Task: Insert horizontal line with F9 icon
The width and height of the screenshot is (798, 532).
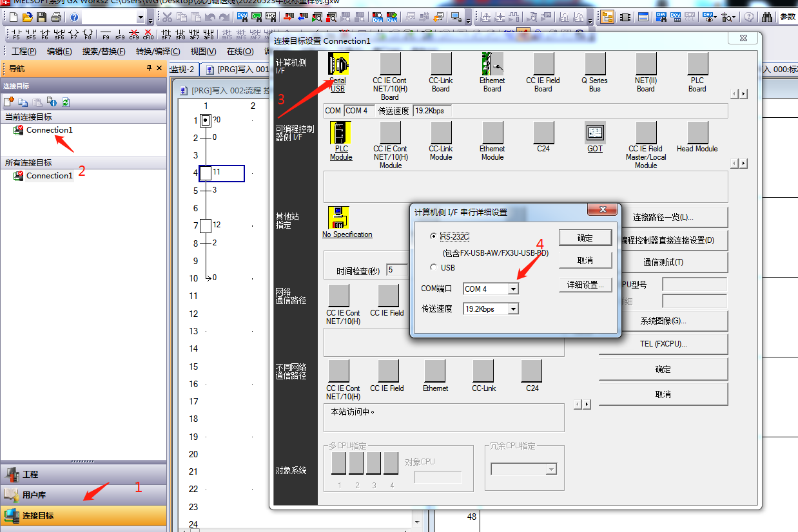Action: [106, 35]
